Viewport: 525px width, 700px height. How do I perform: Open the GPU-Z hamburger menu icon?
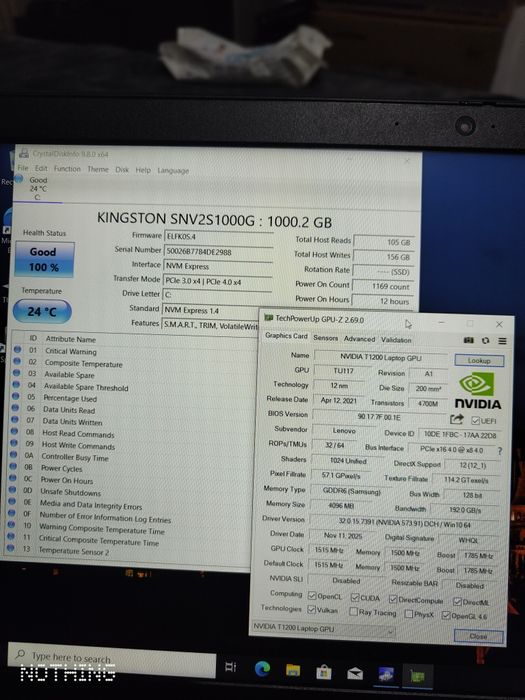point(502,341)
